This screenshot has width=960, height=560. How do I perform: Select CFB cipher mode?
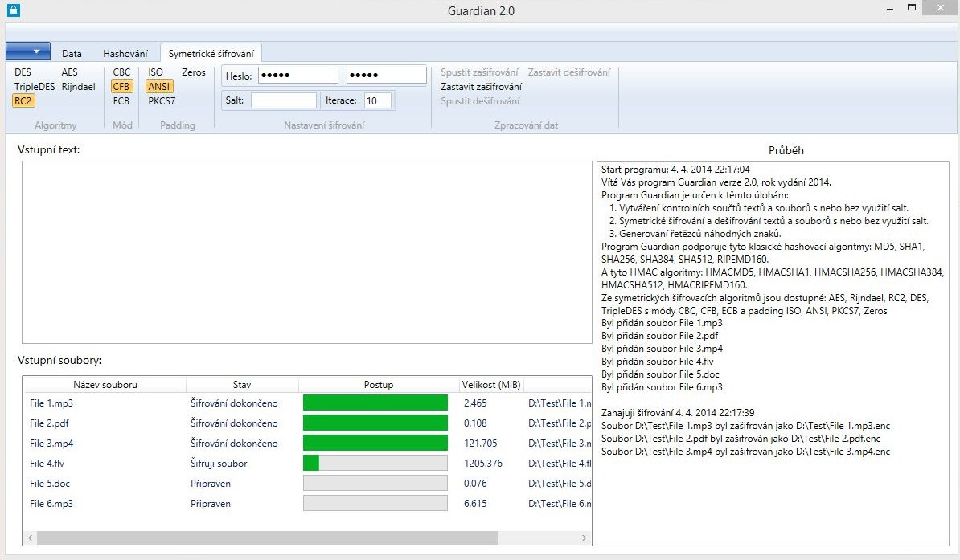[121, 87]
